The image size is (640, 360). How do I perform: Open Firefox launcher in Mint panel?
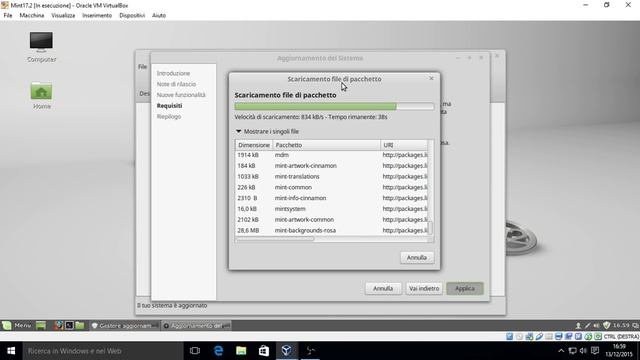[x=59, y=325]
